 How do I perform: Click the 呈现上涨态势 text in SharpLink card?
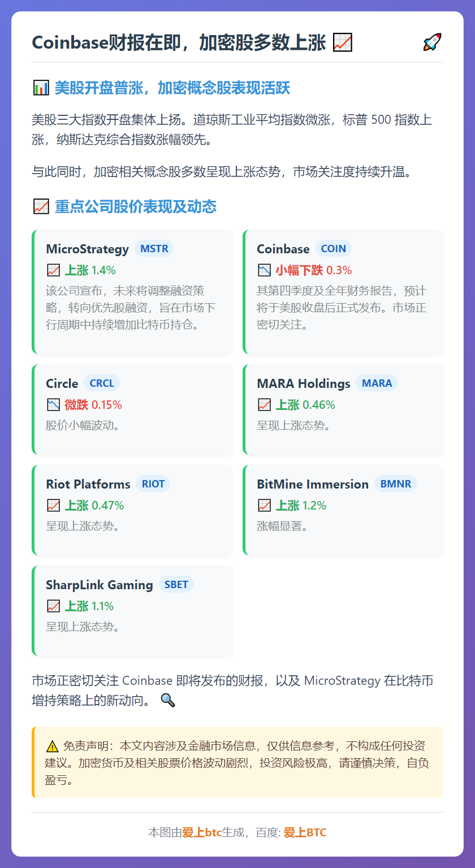tap(83, 627)
